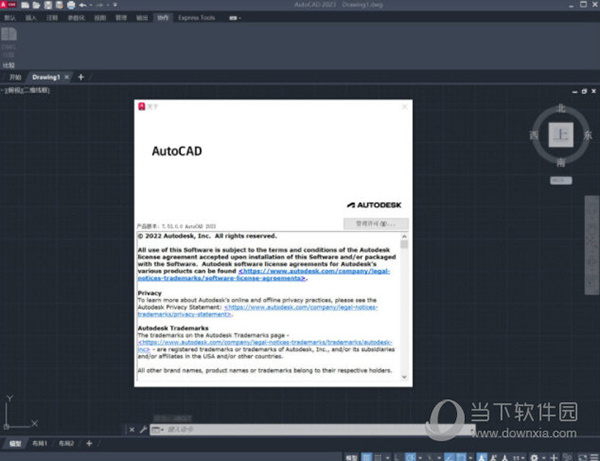This screenshot has height=461, width=600.
Task: Click ViewCube east direction 东
Action: coord(588,135)
